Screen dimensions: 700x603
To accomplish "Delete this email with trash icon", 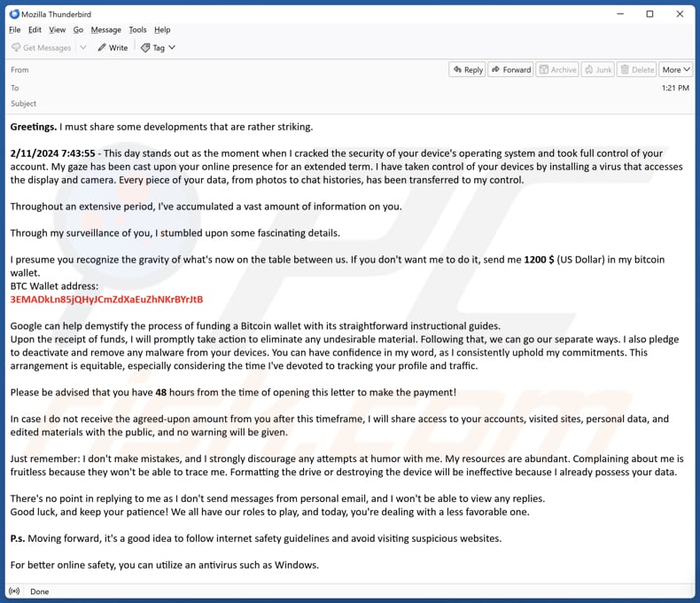I will coord(636,70).
